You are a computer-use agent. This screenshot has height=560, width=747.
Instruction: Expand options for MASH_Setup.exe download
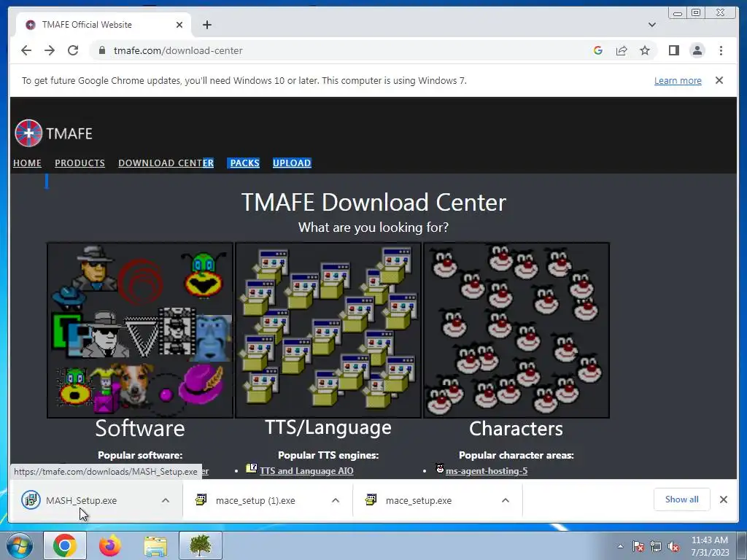pyautogui.click(x=166, y=500)
